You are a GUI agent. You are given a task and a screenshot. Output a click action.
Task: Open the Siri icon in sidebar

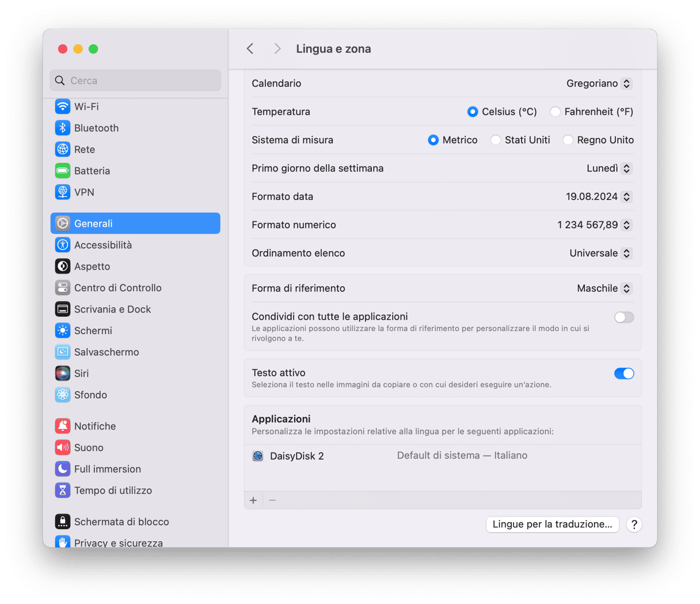point(63,374)
